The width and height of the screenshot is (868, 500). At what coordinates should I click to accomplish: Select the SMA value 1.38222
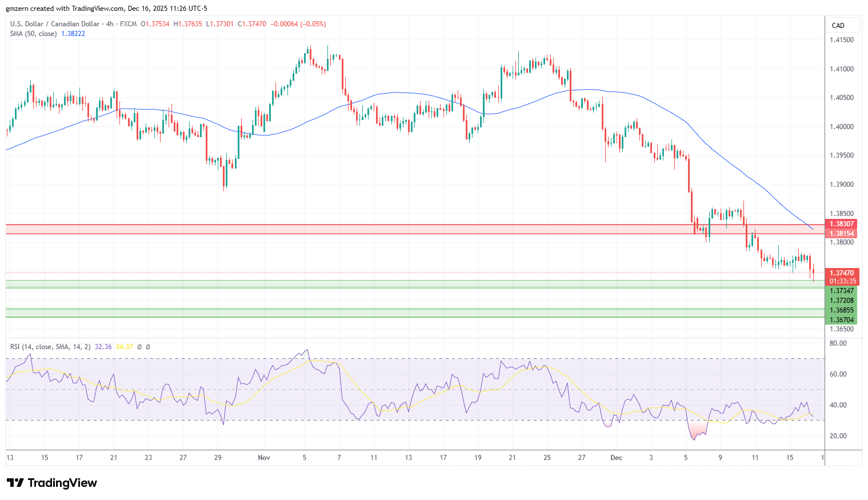pos(73,34)
